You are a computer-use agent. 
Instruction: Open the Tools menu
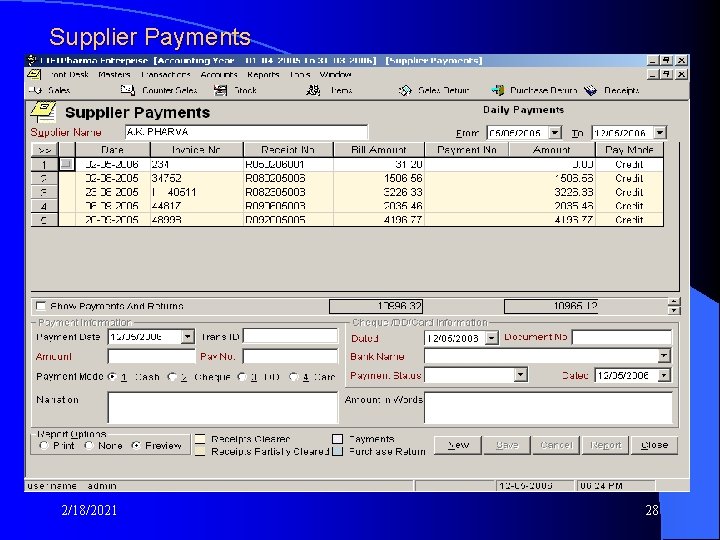(x=300, y=74)
